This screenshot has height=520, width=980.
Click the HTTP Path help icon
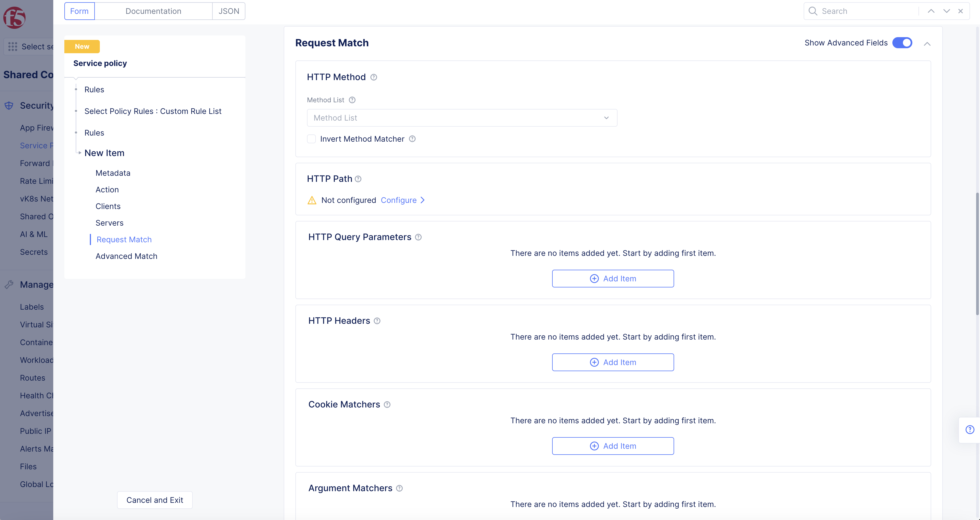pyautogui.click(x=358, y=179)
